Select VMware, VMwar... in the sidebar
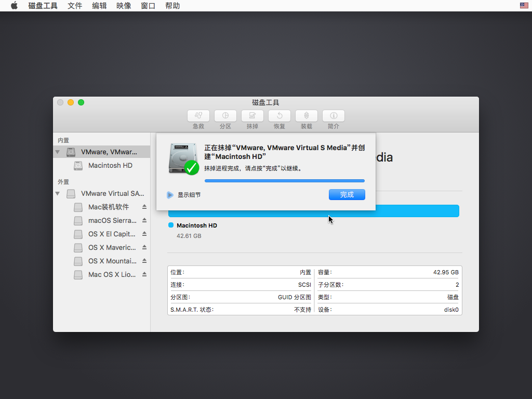Image resolution: width=532 pixels, height=399 pixels. coord(102,152)
